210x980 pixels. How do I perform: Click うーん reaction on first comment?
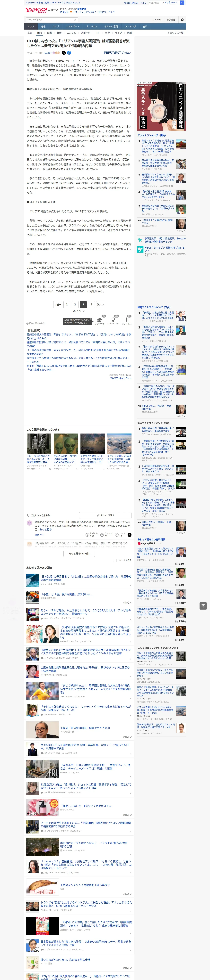(x=120, y=535)
